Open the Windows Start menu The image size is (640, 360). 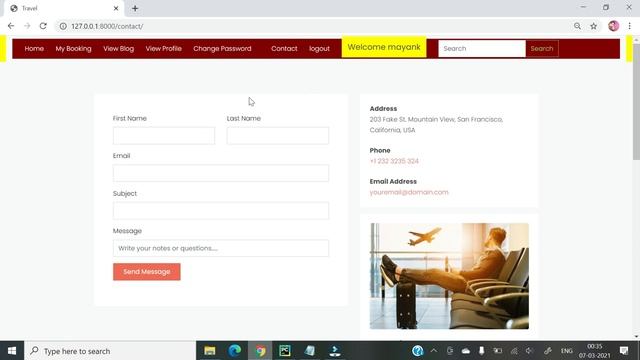(12, 351)
